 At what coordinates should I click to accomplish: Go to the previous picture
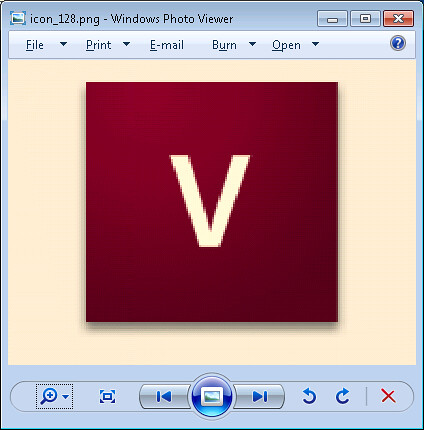tap(164, 397)
